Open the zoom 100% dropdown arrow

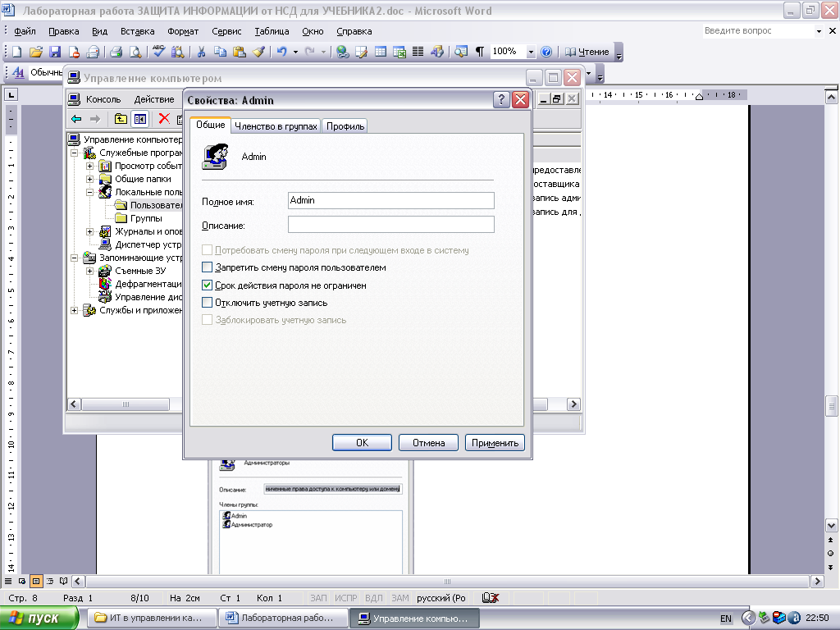pos(531,52)
